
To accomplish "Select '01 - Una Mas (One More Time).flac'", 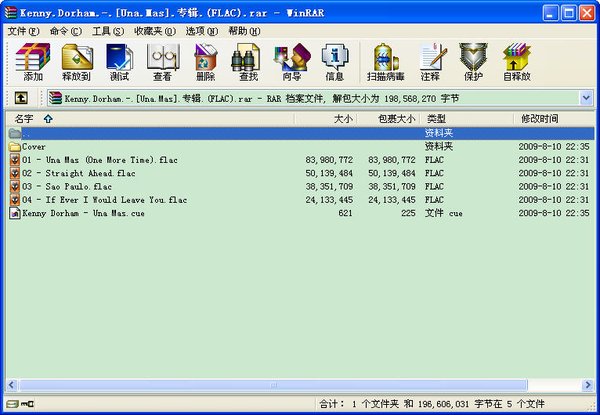I will (100, 160).
